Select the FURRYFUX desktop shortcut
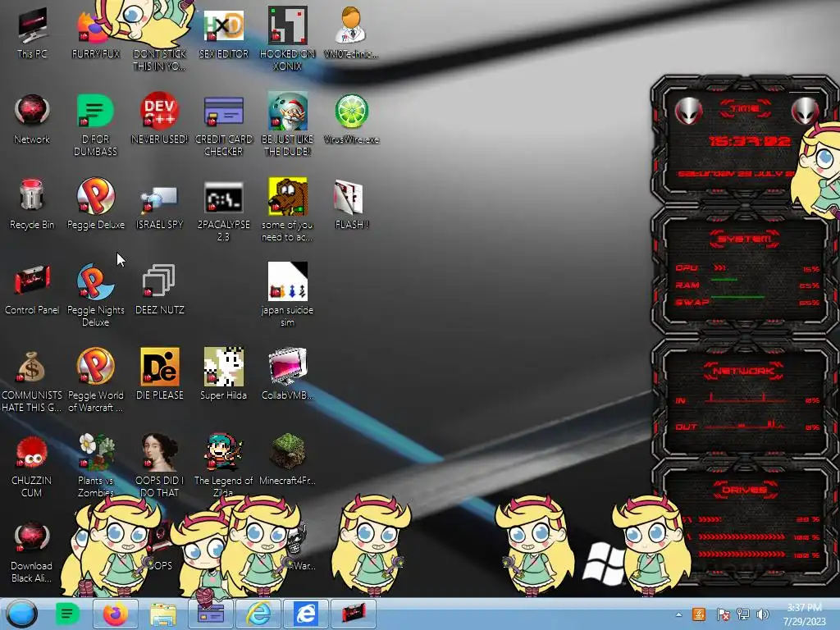Viewport: 840px width, 630px height. pos(92,28)
